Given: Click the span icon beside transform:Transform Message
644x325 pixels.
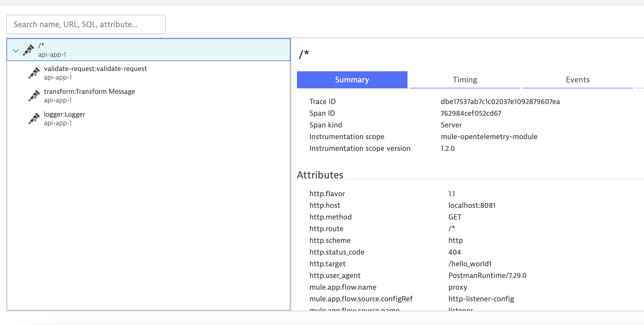Looking at the screenshot, I should tap(34, 96).
